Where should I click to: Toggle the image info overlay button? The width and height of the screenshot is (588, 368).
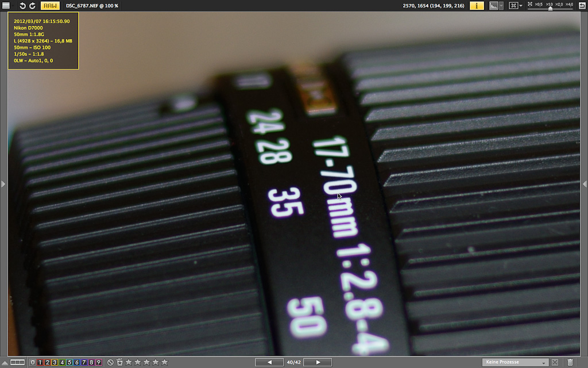click(477, 6)
